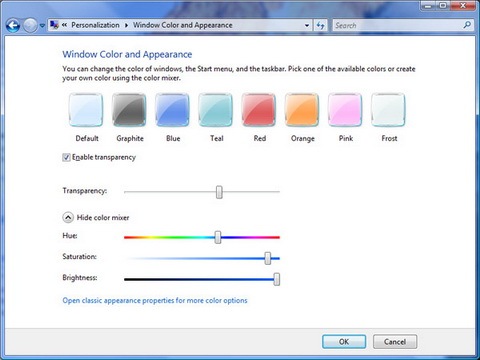Go back using the Back arrow button
Screen dimensions: 480x360
click(x=13, y=26)
